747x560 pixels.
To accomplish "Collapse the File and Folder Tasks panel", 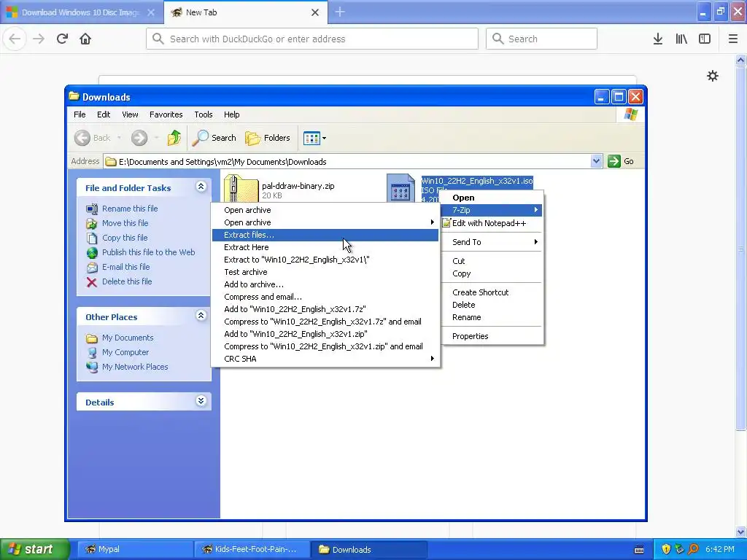I will pyautogui.click(x=201, y=187).
